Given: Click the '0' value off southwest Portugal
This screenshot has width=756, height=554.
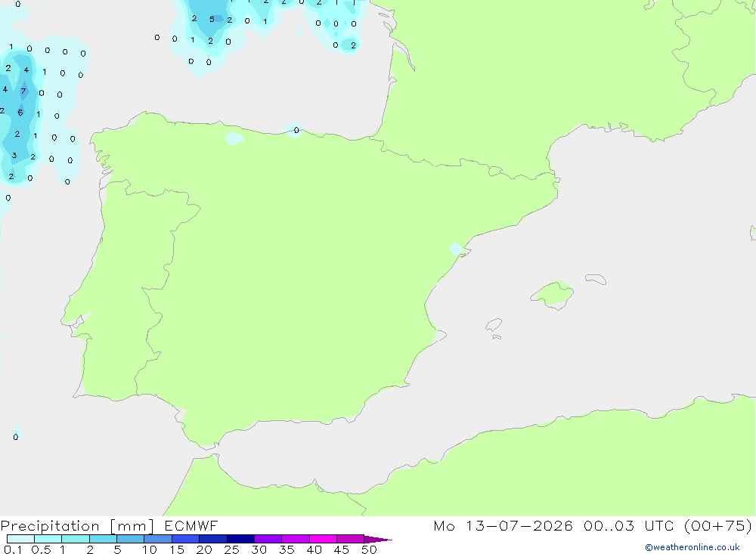Looking at the screenshot, I should [x=16, y=437].
